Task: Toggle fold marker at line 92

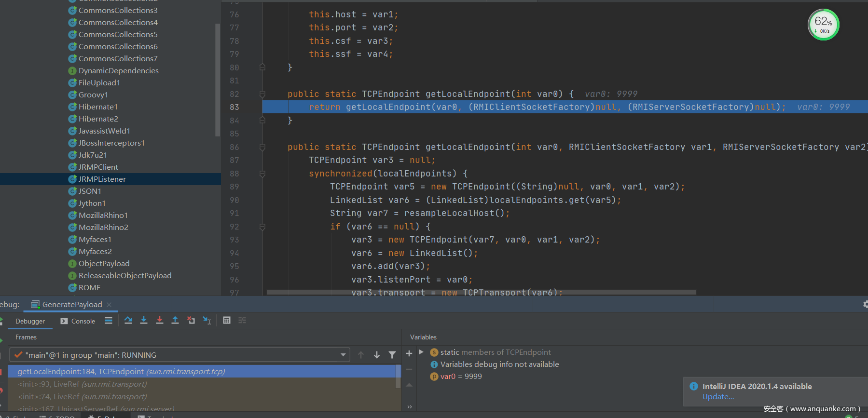Action: click(x=262, y=227)
